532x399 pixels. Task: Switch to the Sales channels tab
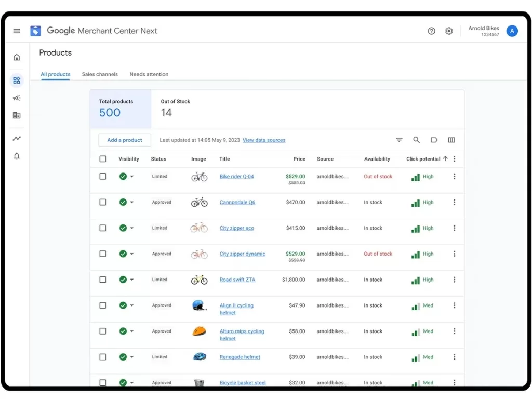(100, 74)
